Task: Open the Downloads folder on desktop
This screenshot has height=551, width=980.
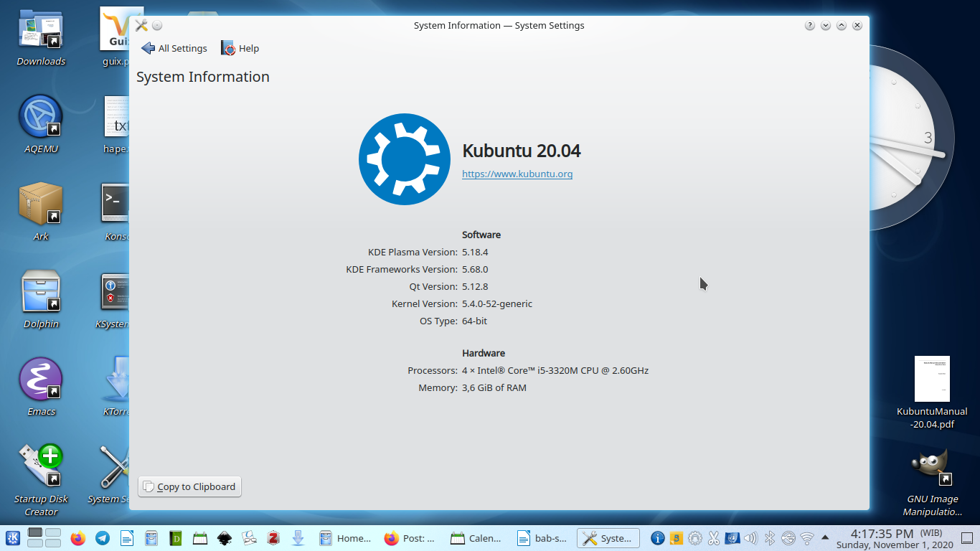Action: point(41,37)
